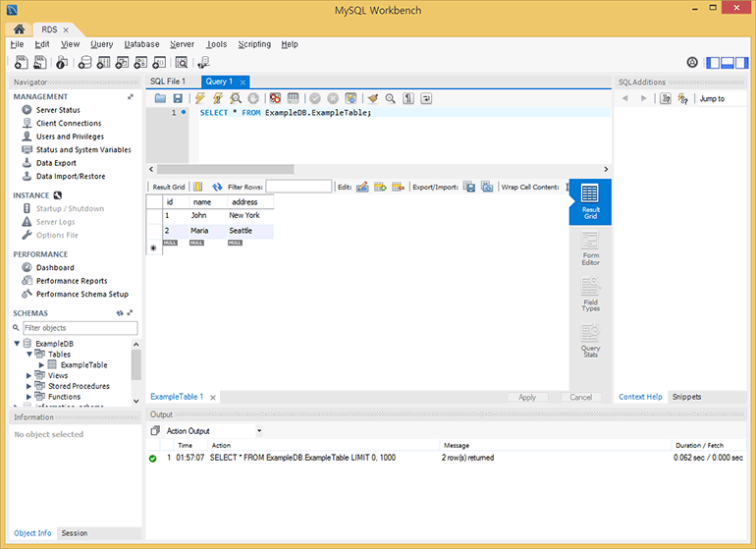Open the Database menu
756x549 pixels.
141,44
